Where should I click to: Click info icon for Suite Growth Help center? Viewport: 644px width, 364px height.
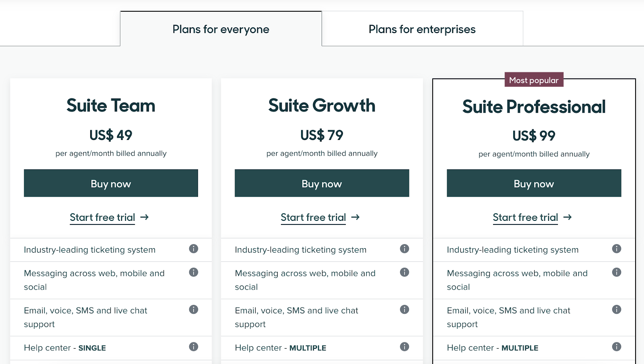point(405,347)
